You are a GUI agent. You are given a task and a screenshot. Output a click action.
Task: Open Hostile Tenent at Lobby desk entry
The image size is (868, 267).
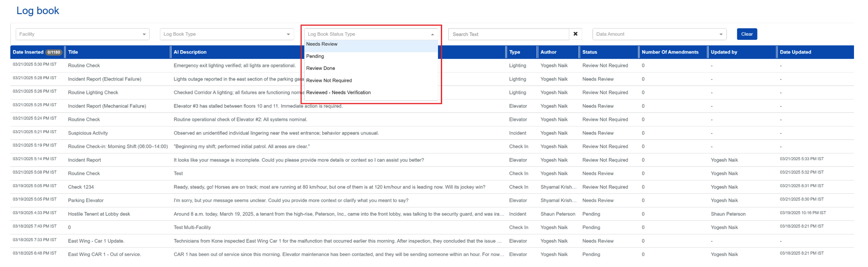(x=99, y=214)
